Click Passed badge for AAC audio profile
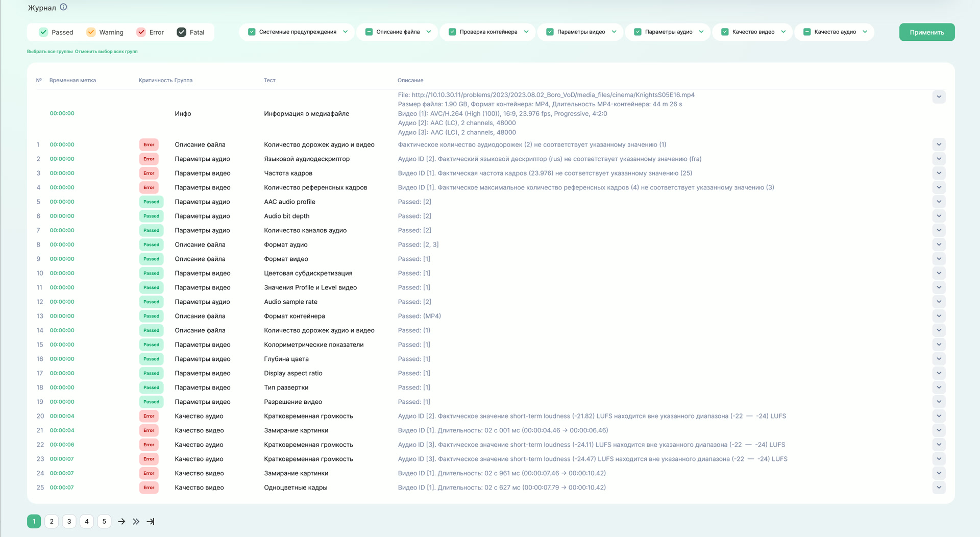The width and height of the screenshot is (980, 537). pyautogui.click(x=151, y=202)
